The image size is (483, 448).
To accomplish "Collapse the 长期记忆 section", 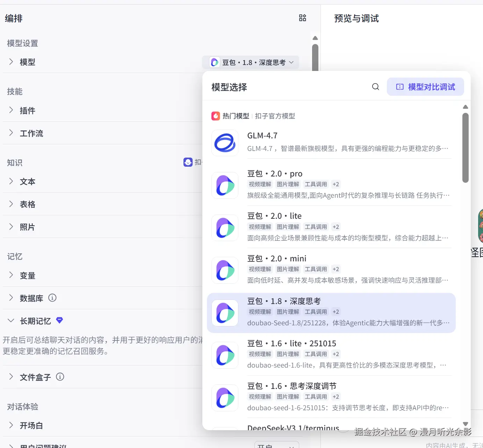I will tap(11, 320).
